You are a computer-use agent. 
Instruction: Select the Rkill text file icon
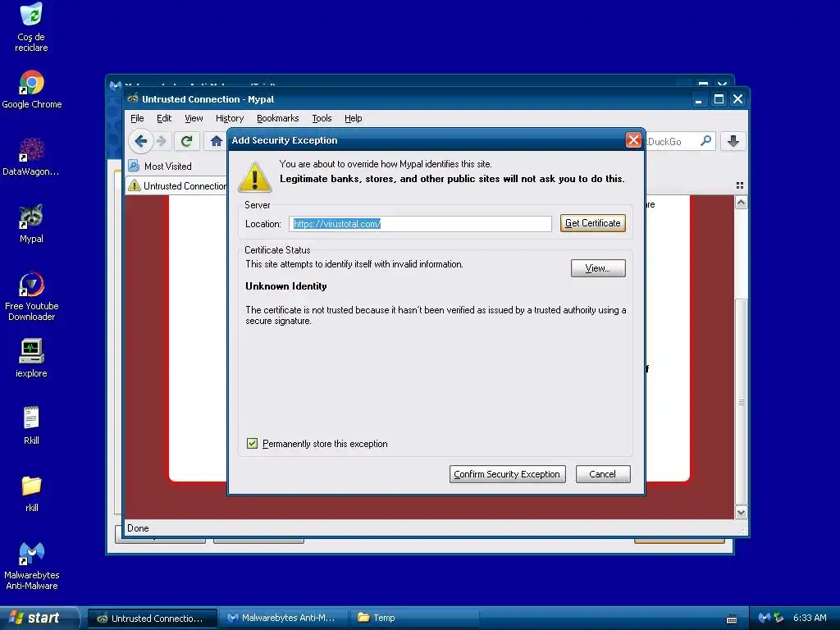tap(31, 426)
